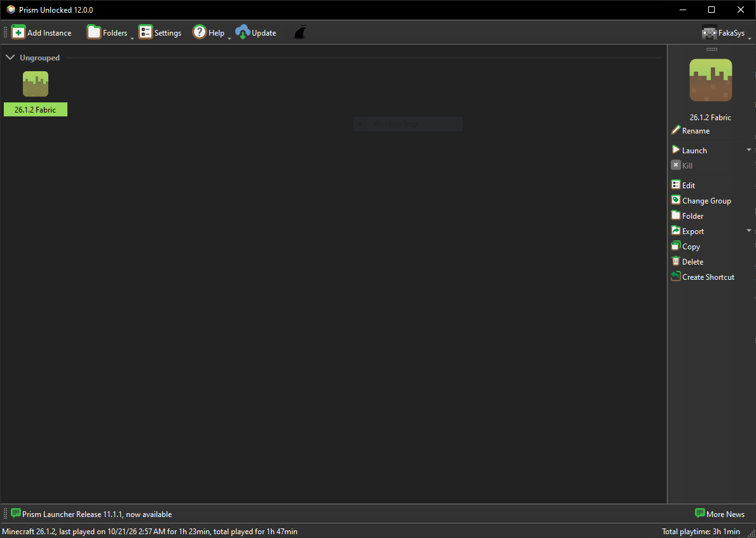Click the sidebar drag handle dots
Image resolution: width=756 pixels, height=538 pixels.
pos(711,49)
